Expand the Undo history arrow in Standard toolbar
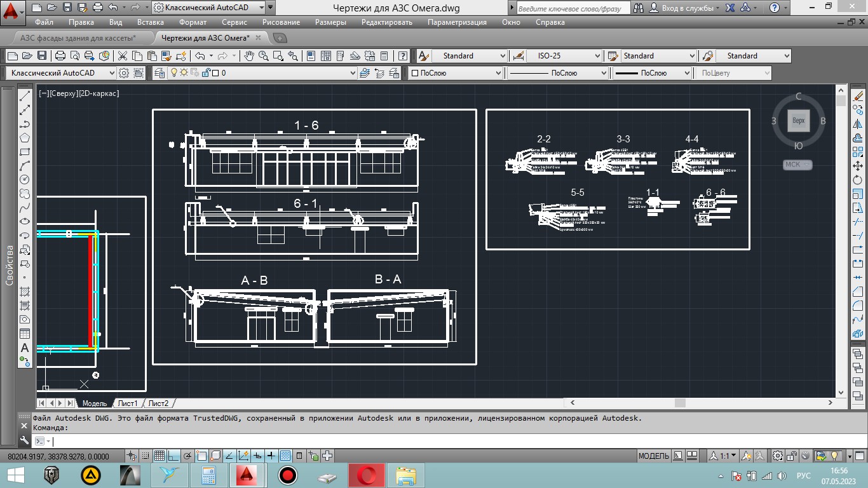868x488 pixels. 210,56
